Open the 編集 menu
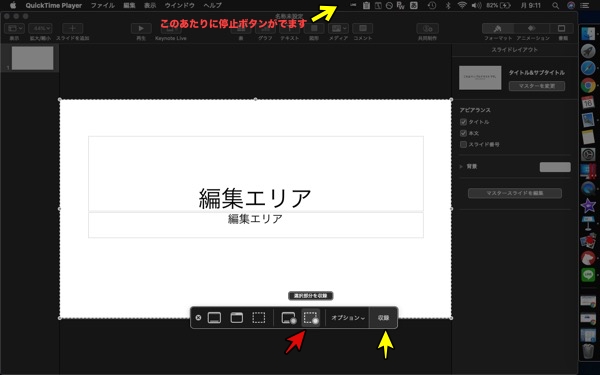The height and width of the screenshot is (375, 600). point(129,5)
